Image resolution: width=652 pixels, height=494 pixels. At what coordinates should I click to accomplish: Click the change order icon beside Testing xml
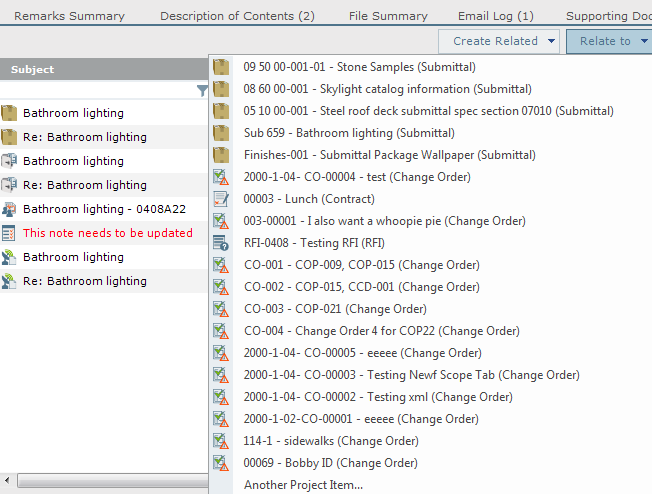coord(221,397)
